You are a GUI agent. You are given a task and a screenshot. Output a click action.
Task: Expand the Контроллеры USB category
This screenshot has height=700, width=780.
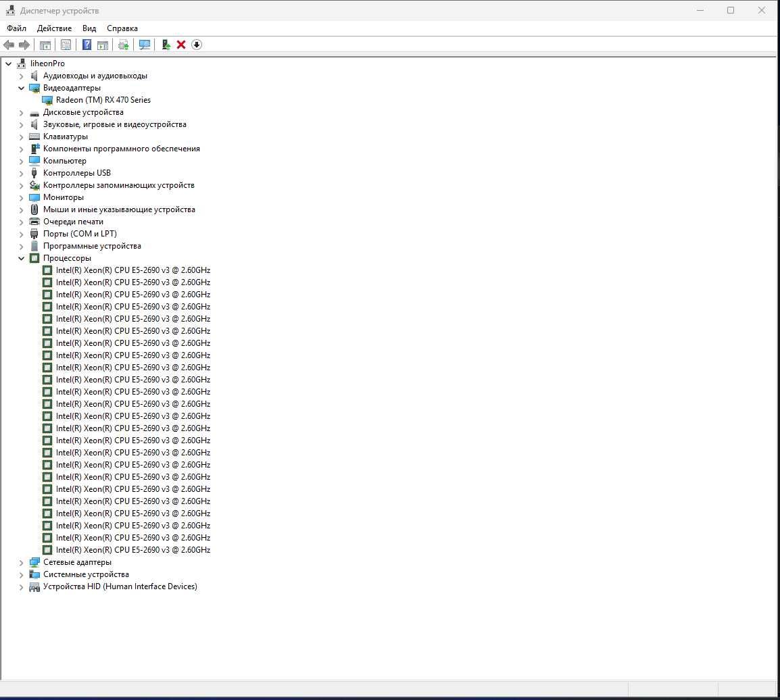click(22, 174)
